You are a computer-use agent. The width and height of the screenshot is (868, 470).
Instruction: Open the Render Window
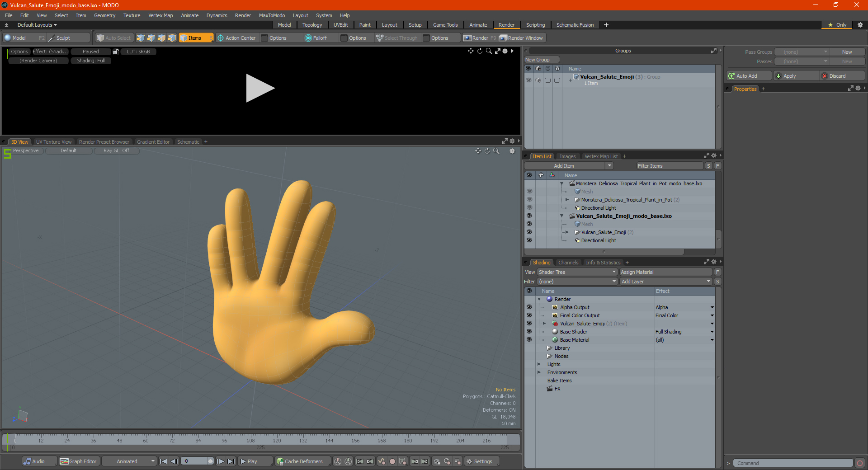(x=521, y=38)
